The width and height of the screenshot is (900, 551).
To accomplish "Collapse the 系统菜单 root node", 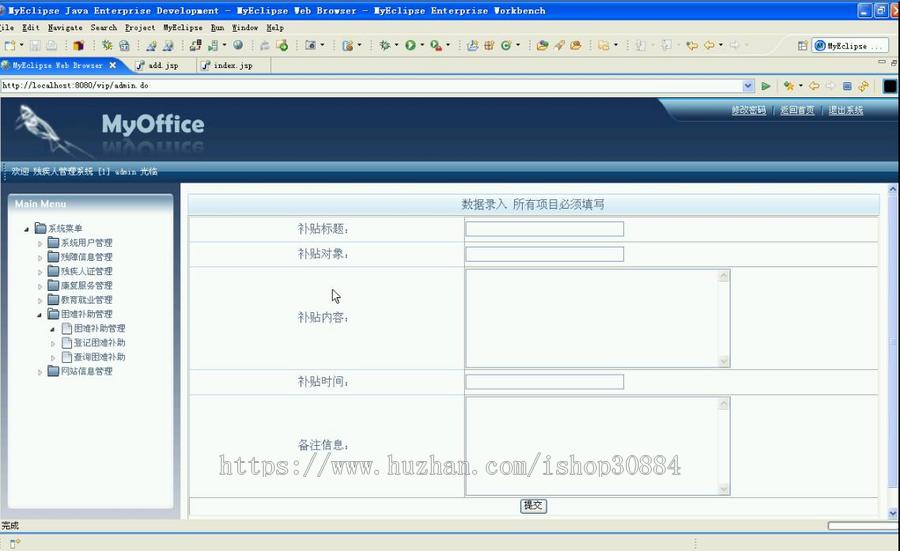I will (26, 229).
